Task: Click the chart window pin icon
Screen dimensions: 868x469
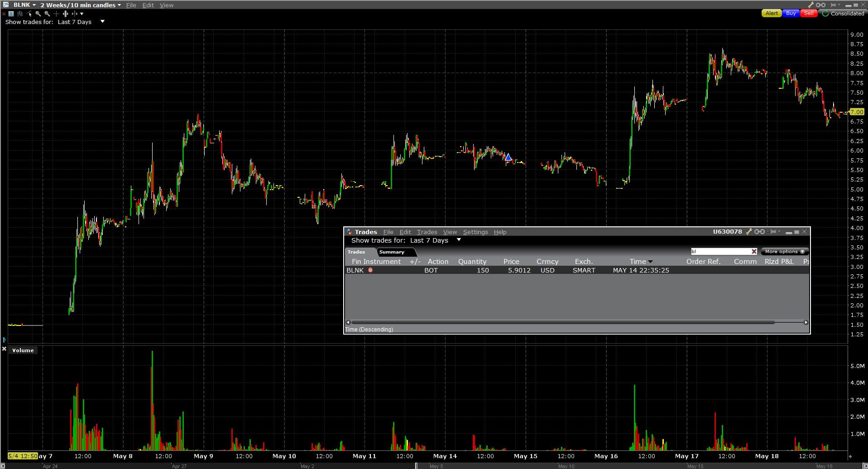Action: pyautogui.click(x=833, y=5)
